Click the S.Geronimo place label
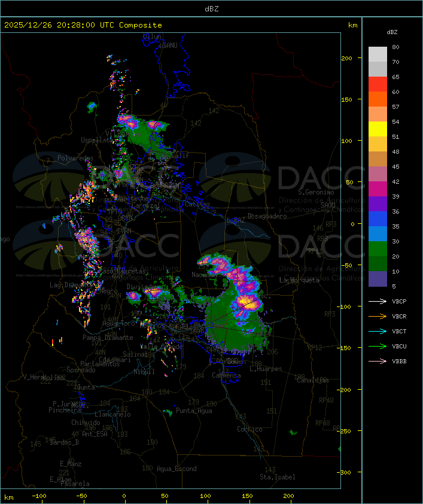This screenshot has height=504, width=423. tap(316, 192)
